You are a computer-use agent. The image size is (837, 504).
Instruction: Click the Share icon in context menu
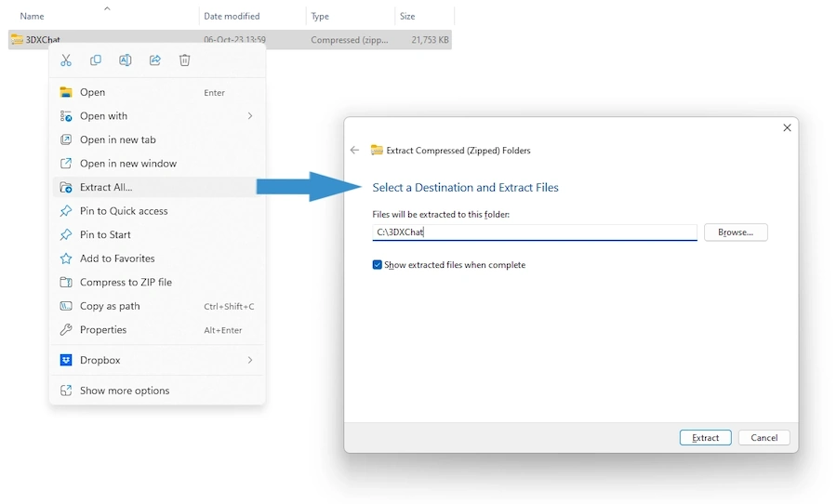(155, 60)
